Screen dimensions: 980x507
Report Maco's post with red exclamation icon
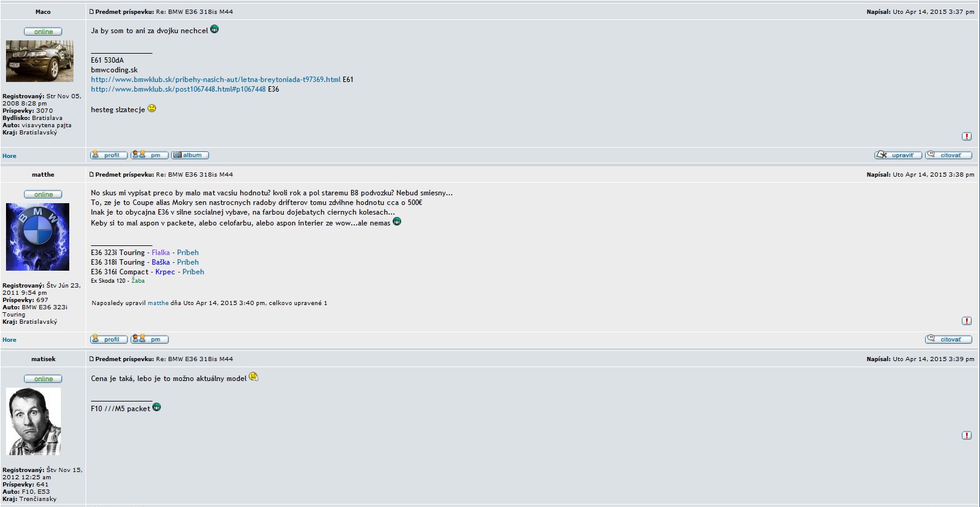pyautogui.click(x=967, y=136)
